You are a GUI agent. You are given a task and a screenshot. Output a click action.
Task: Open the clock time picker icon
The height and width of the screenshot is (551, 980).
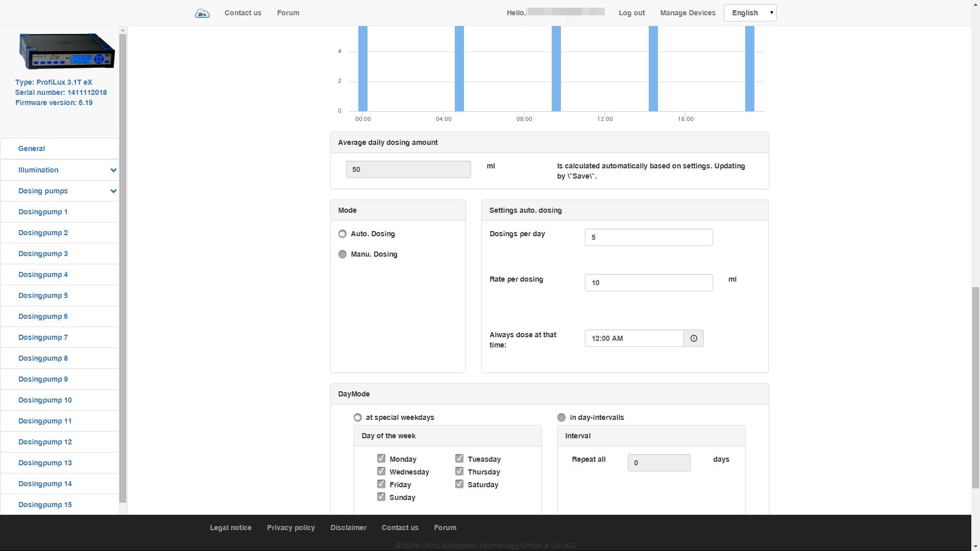pos(694,338)
